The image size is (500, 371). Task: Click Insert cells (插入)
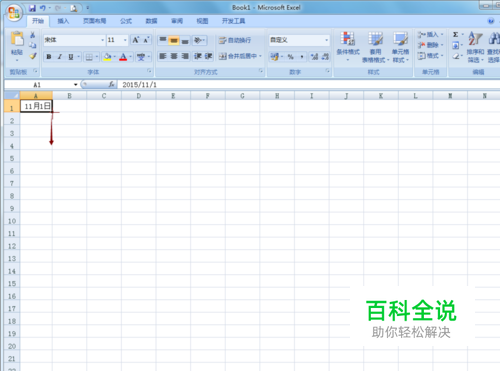(430, 34)
